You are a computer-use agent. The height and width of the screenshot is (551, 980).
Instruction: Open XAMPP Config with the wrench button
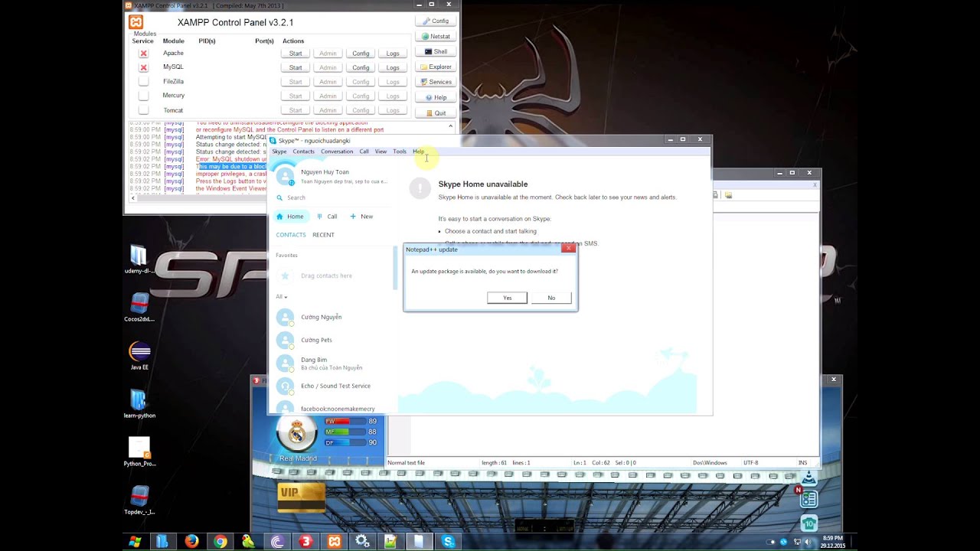(x=436, y=21)
